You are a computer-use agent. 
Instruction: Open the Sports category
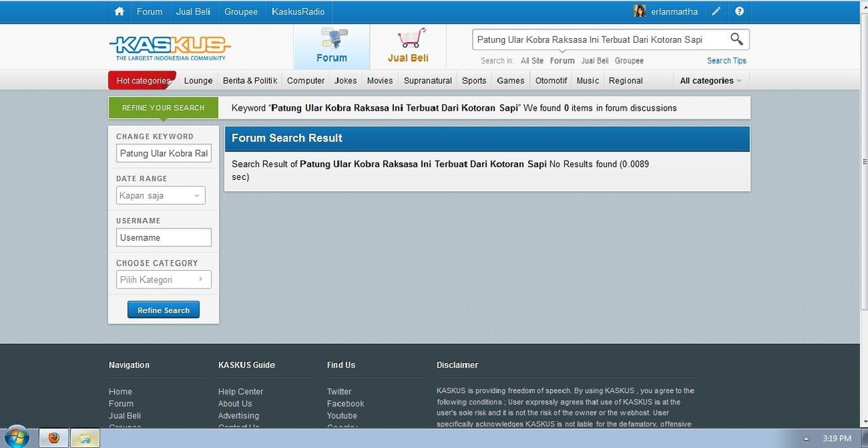pos(474,80)
